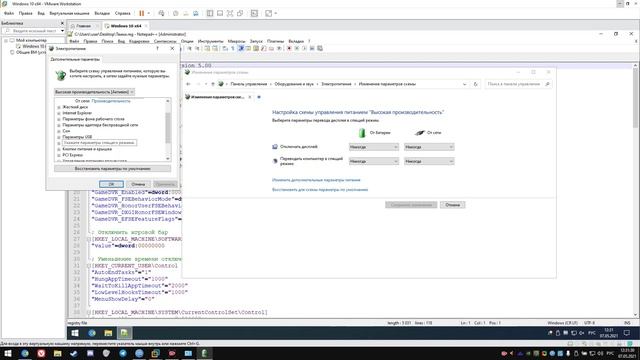Click OK in Электропитание dialog

point(111,184)
